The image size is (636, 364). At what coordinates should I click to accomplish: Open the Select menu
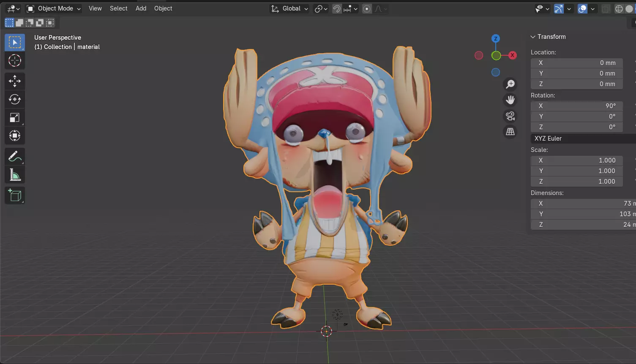coord(118,8)
